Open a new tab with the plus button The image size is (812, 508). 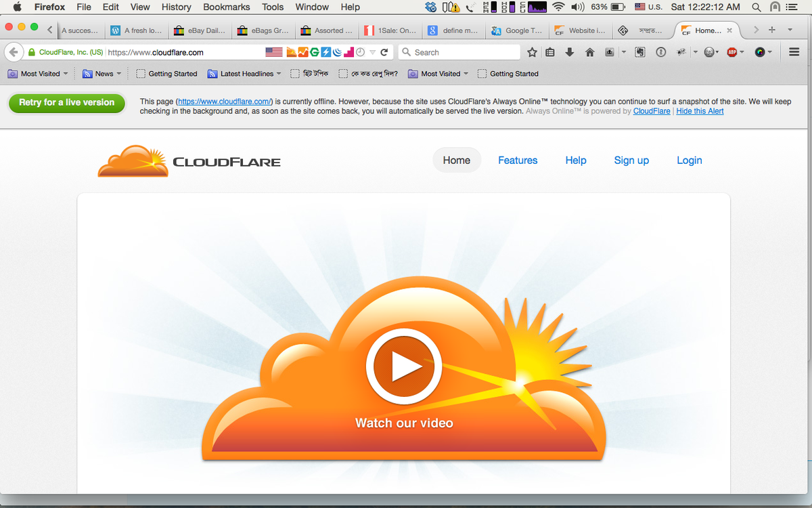[x=771, y=30]
